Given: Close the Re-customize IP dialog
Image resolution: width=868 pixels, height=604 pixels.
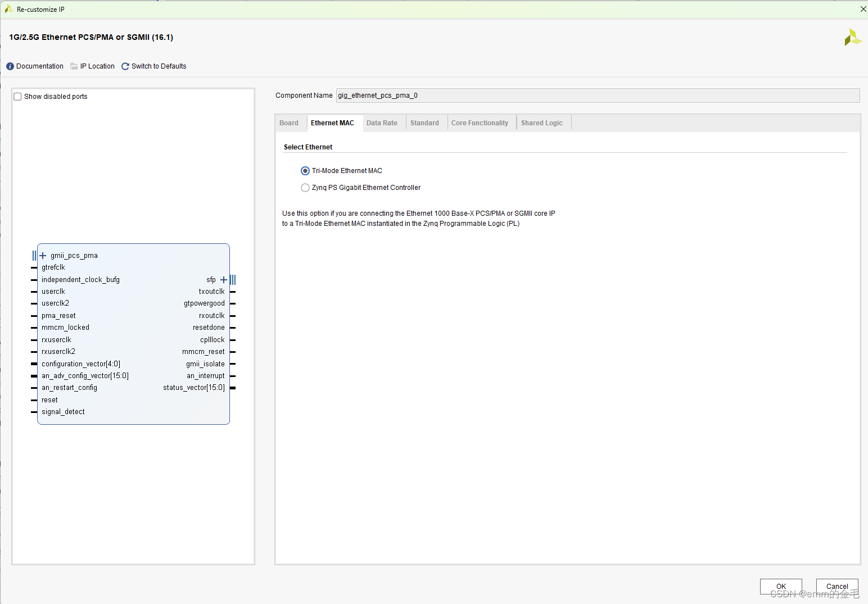Looking at the screenshot, I should tap(863, 9).
